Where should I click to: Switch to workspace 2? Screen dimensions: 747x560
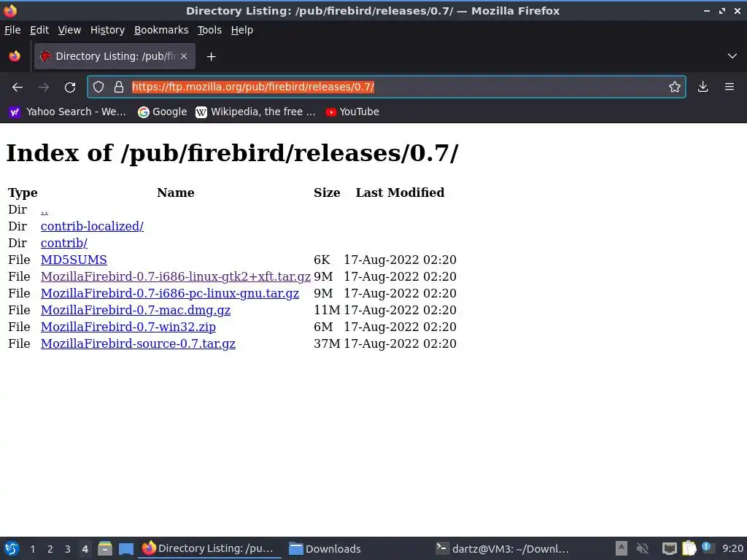(50, 549)
